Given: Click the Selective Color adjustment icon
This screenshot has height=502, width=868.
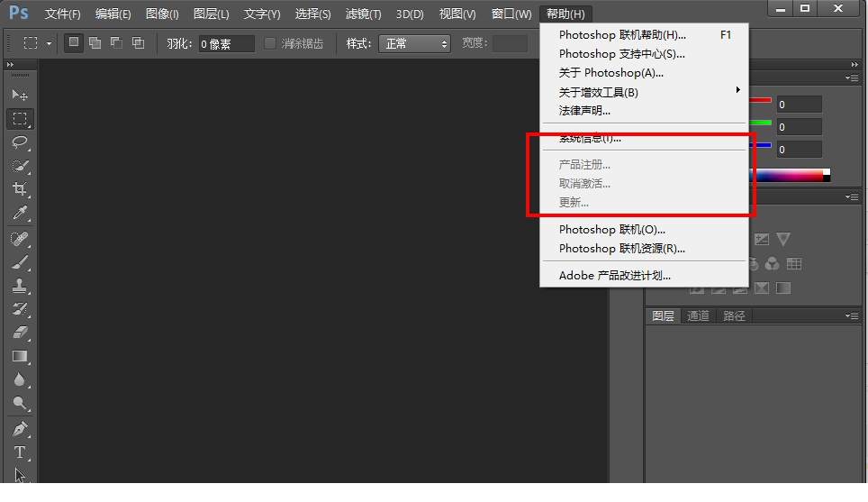Looking at the screenshot, I should tap(762, 288).
